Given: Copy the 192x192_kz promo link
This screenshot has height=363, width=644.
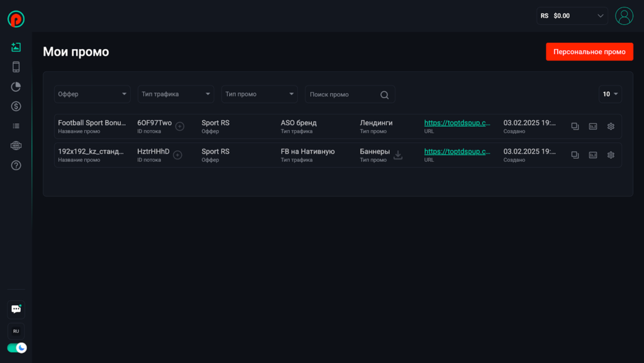Looking at the screenshot, I should click(x=575, y=155).
